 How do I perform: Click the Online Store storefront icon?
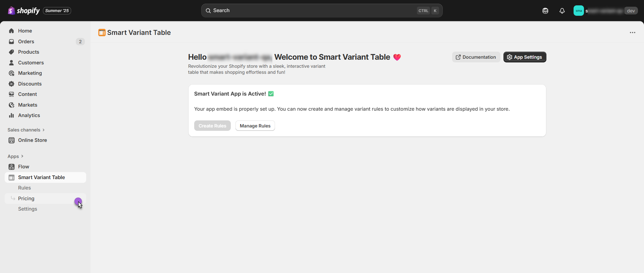pos(11,140)
